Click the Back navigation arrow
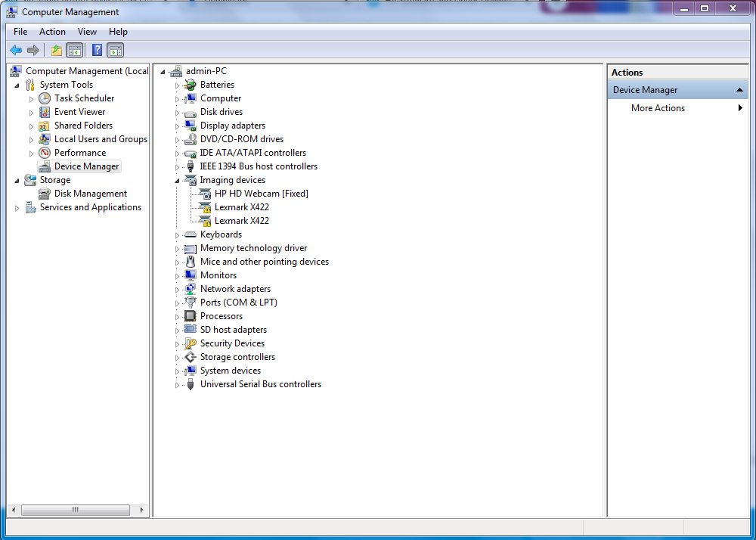The width and height of the screenshot is (756, 540). coord(16,50)
